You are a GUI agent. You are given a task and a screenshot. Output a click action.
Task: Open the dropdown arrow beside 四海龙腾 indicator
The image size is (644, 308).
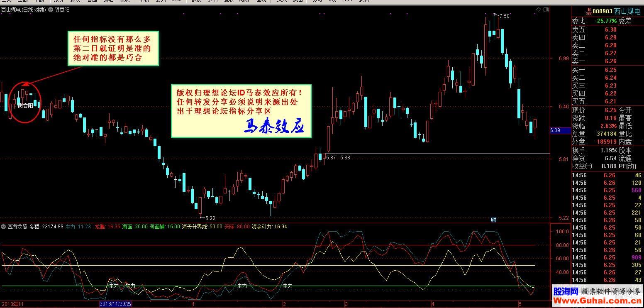coord(4,227)
